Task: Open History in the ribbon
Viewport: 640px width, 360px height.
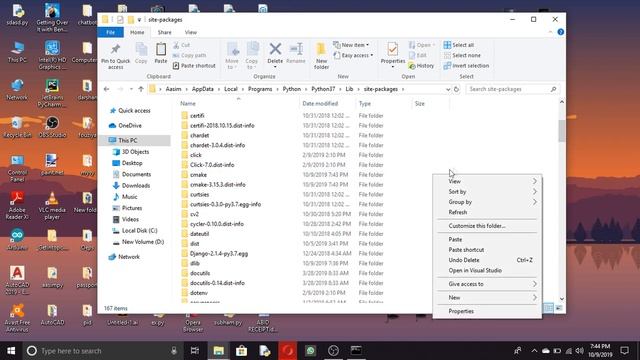Action: point(421,66)
